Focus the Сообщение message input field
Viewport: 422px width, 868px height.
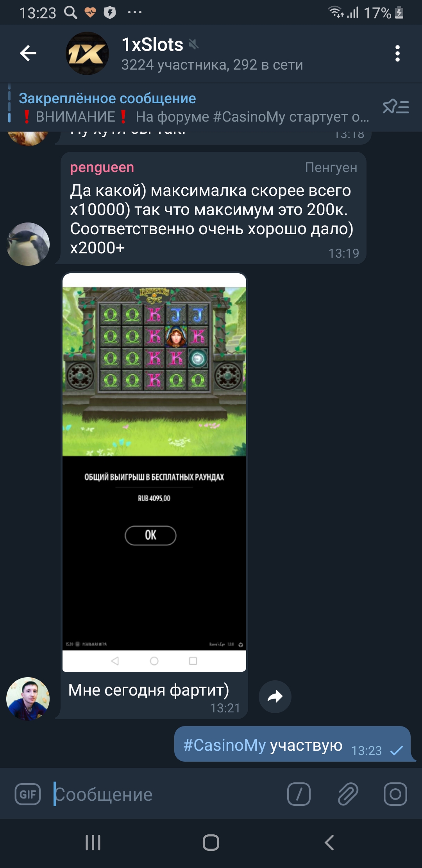pyautogui.click(x=164, y=794)
